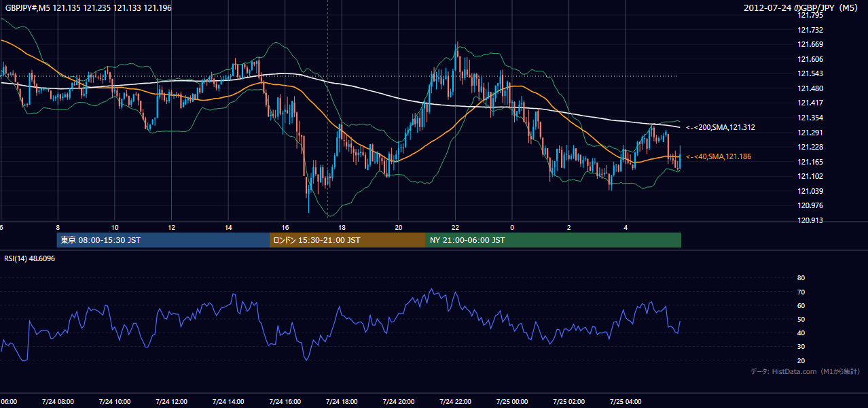Click the 200 SMA label reading 121.312

point(721,127)
